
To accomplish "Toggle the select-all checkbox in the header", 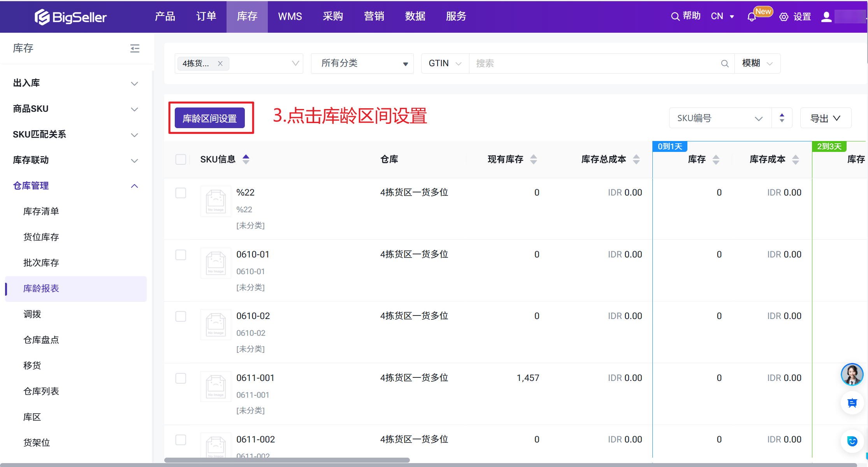I will pos(181,159).
